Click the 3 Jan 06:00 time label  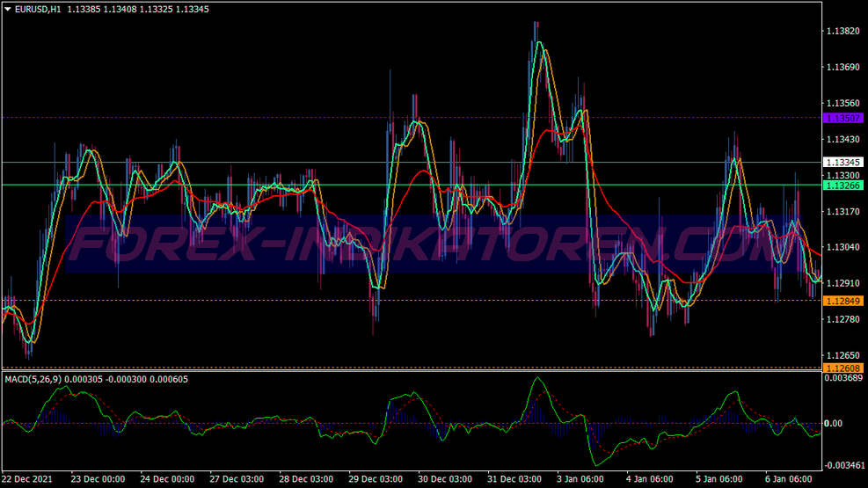(580, 479)
